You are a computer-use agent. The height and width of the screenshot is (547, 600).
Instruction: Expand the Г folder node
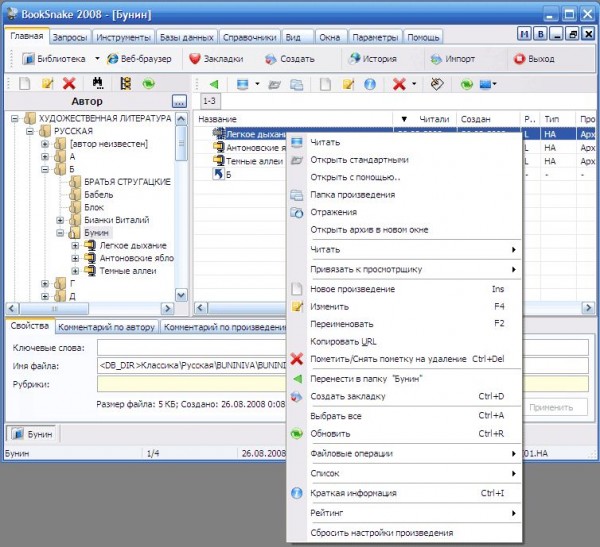coord(45,284)
